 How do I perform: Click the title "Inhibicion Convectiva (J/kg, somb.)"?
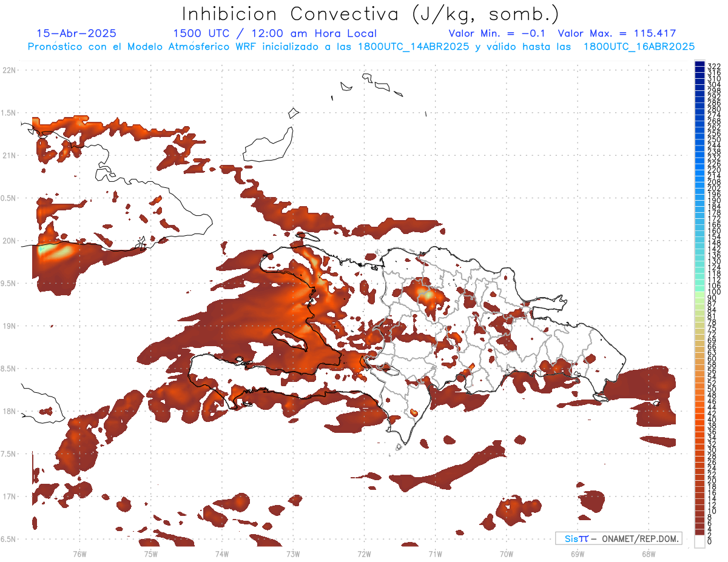pyautogui.click(x=371, y=14)
